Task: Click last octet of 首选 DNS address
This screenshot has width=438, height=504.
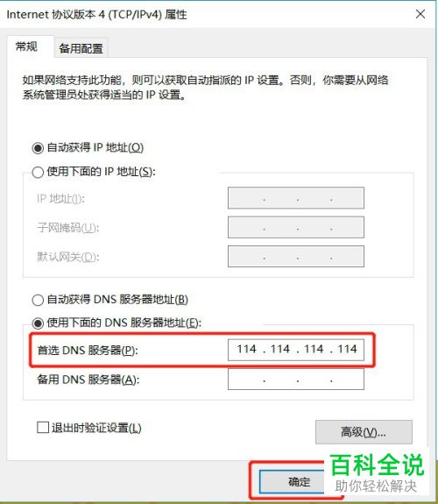Action: point(347,349)
